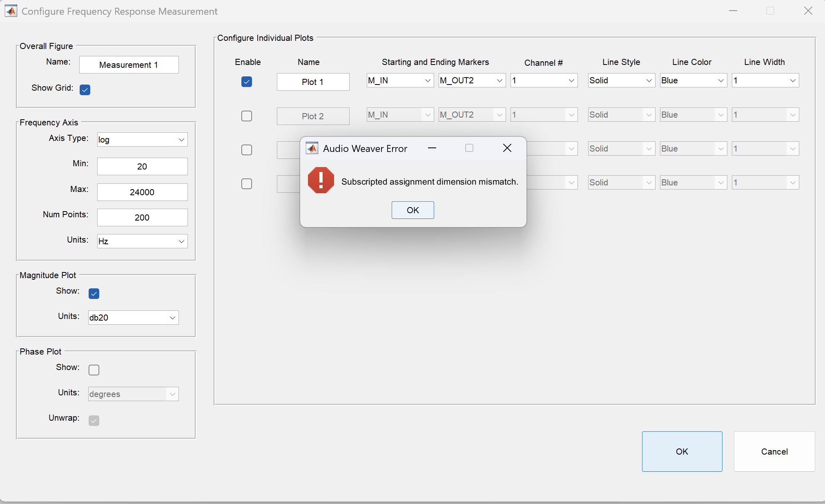This screenshot has width=825, height=504.
Task: Close the Audio Weaver Error dialog
Action: (507, 148)
